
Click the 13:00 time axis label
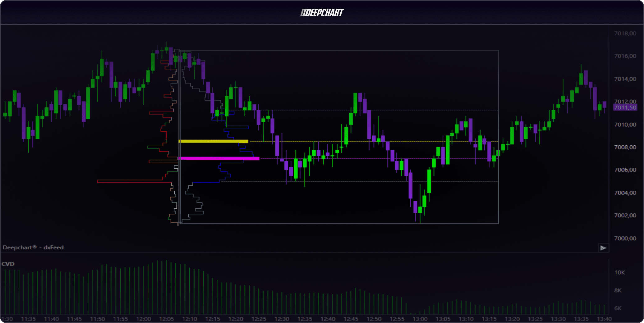point(420,319)
